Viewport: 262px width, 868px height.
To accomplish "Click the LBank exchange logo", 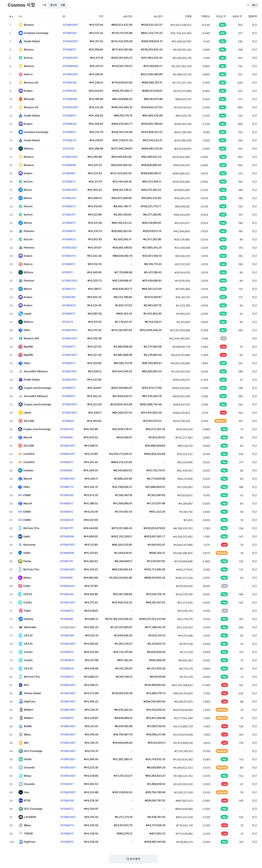I will click(x=21, y=413).
